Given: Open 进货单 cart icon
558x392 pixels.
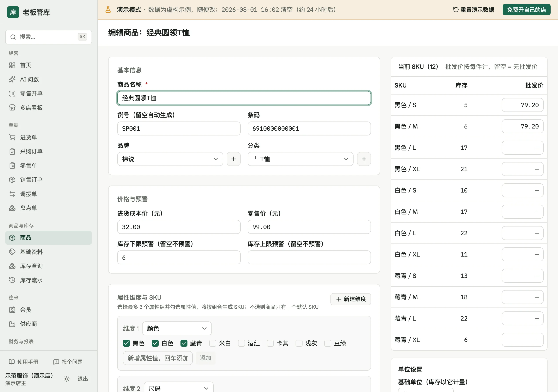Looking at the screenshot, I should [12, 137].
